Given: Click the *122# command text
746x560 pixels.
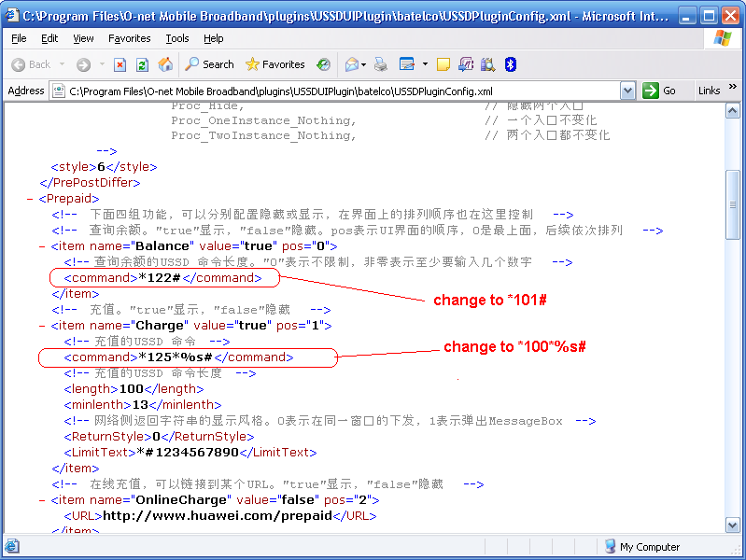Looking at the screenshot, I should [160, 278].
